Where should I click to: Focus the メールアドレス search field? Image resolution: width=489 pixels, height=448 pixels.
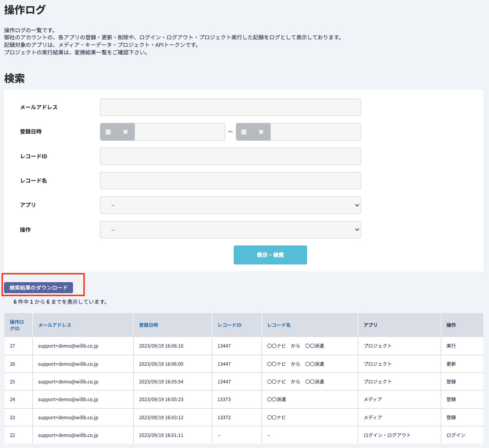pos(231,107)
